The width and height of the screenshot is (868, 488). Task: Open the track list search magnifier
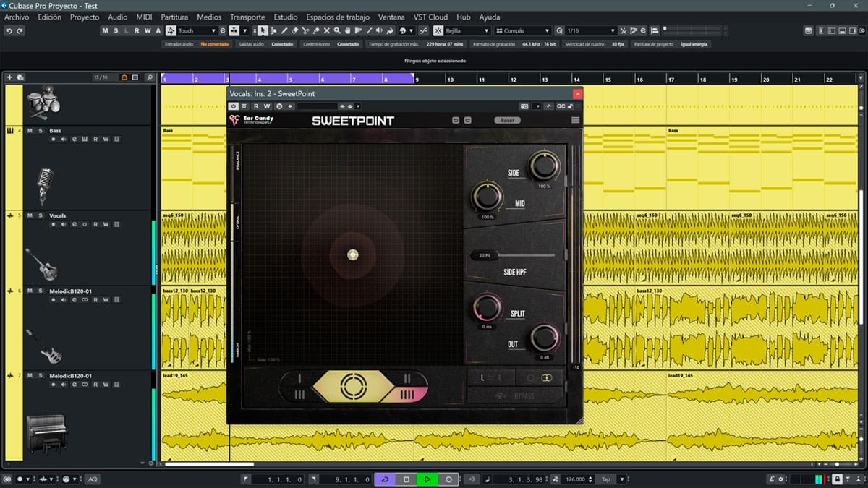tap(149, 77)
